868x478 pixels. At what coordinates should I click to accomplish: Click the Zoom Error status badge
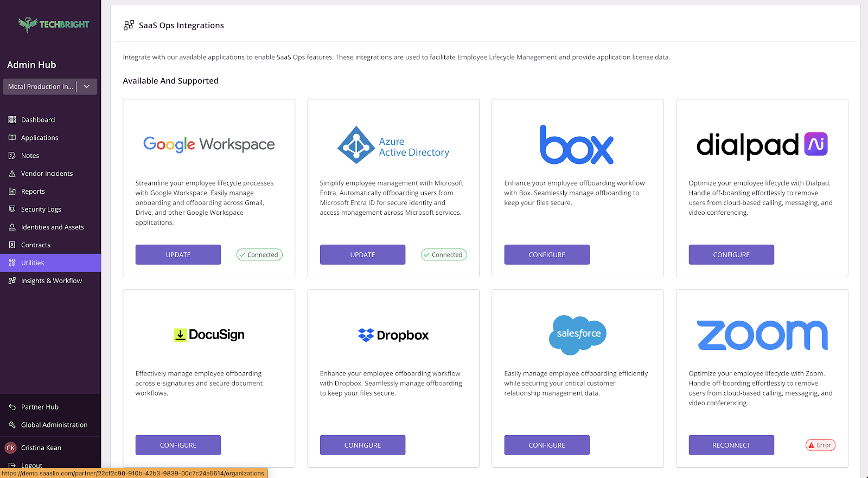[x=820, y=445]
